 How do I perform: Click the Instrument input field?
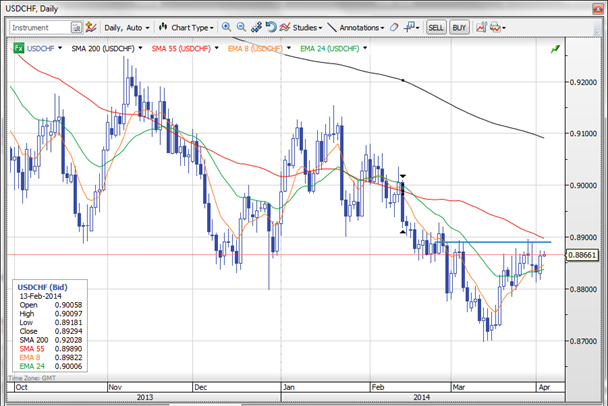pyautogui.click(x=40, y=28)
